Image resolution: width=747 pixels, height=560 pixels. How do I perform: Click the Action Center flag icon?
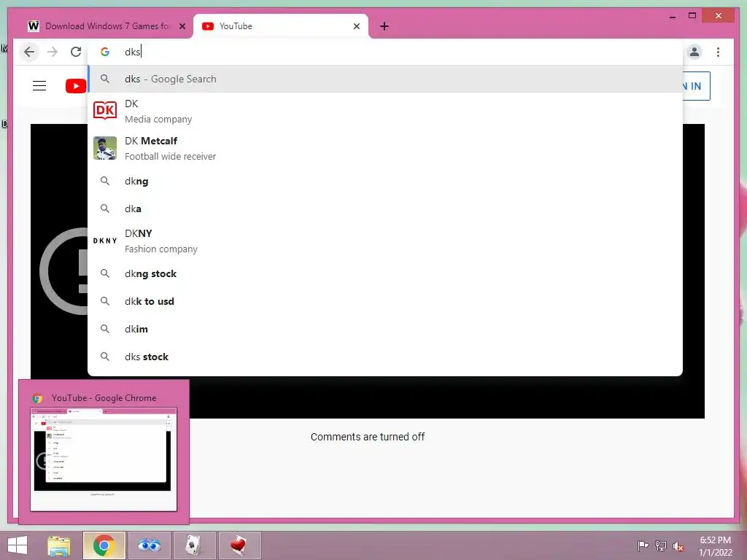click(643, 545)
